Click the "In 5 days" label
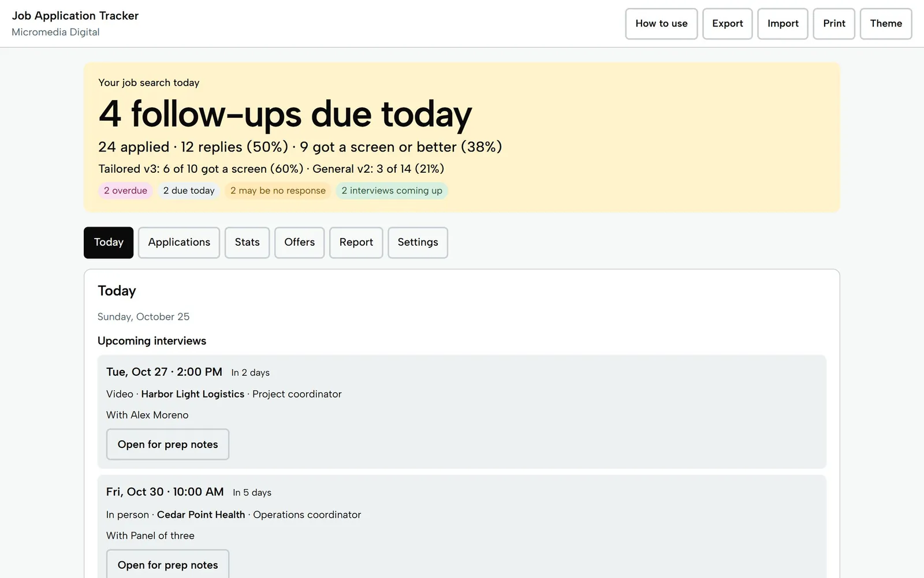 pyautogui.click(x=252, y=492)
